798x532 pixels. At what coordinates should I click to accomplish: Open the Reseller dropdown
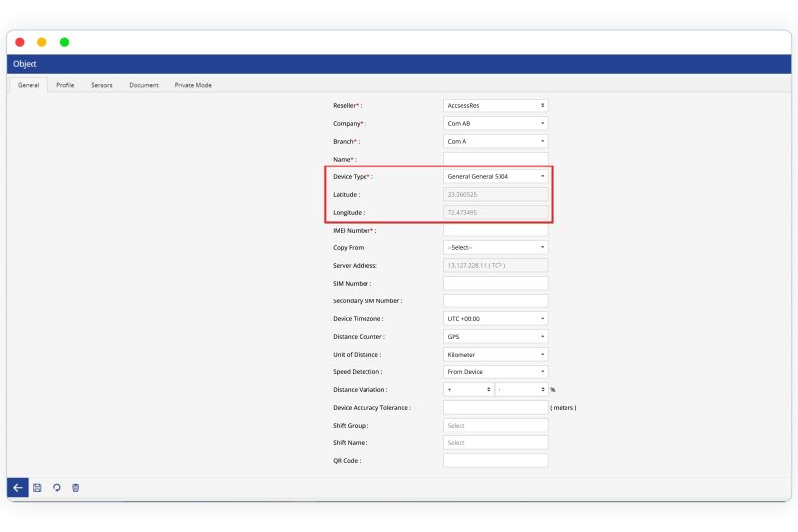(496, 105)
